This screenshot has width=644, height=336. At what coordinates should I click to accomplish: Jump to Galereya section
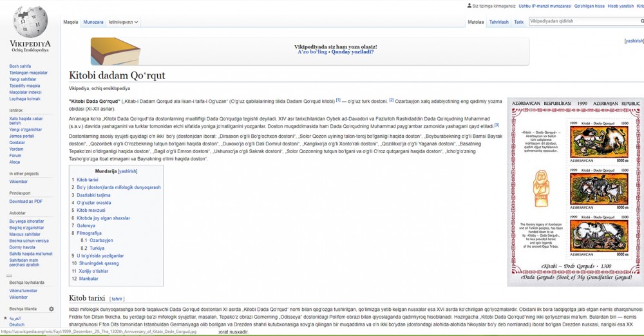(x=86, y=225)
